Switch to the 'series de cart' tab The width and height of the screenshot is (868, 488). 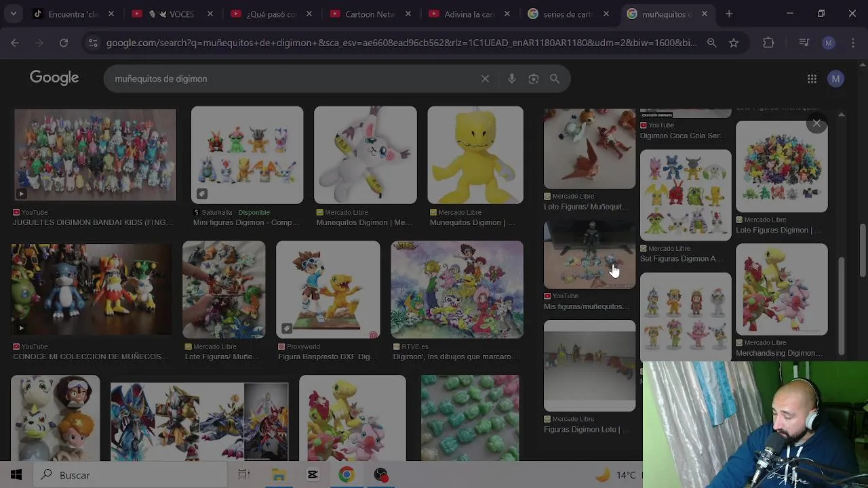(x=568, y=14)
